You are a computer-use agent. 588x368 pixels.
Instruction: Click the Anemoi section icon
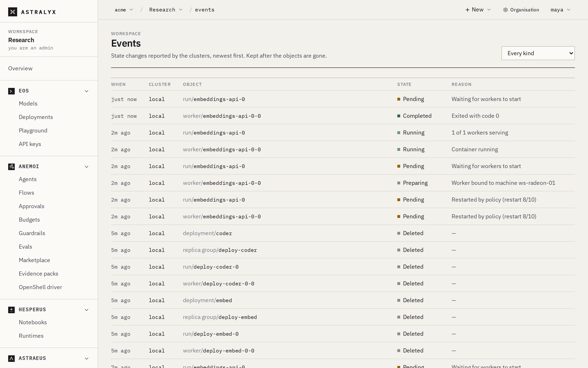point(11,167)
